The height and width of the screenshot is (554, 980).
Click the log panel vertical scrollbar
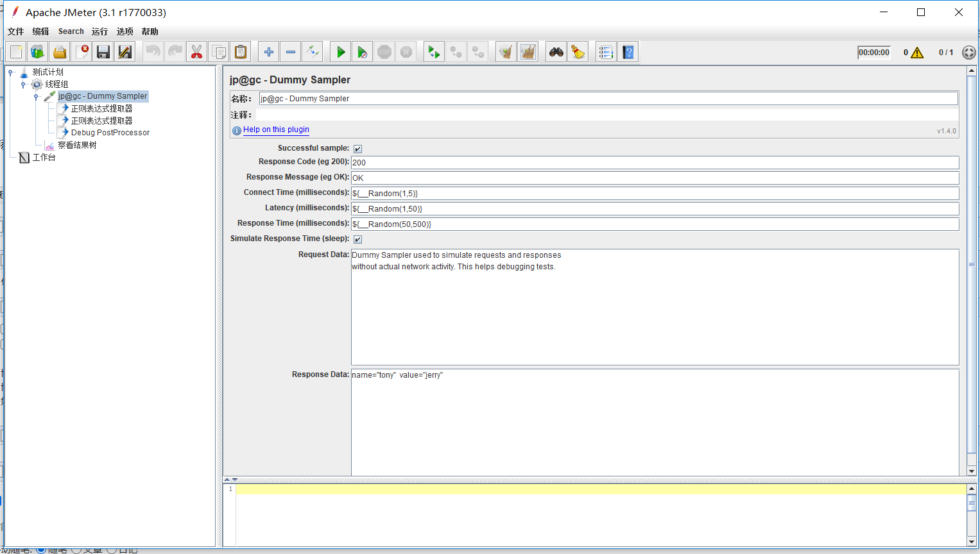tap(972, 515)
